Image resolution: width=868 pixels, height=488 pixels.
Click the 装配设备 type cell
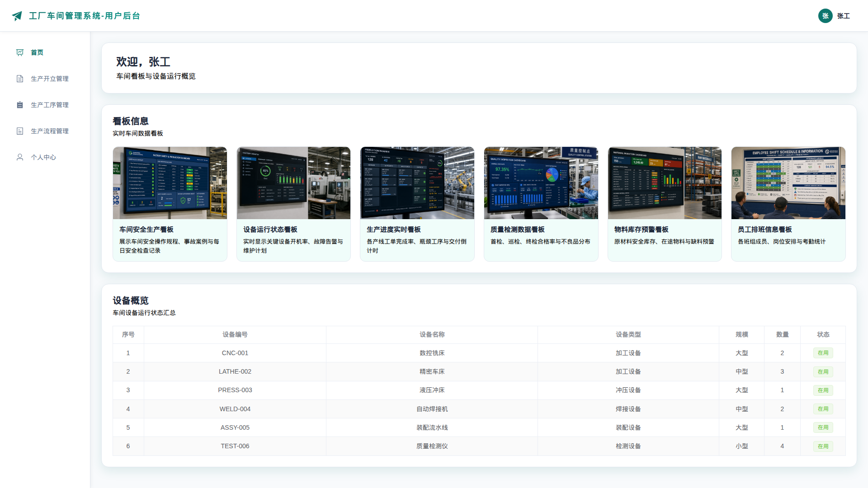click(x=628, y=427)
